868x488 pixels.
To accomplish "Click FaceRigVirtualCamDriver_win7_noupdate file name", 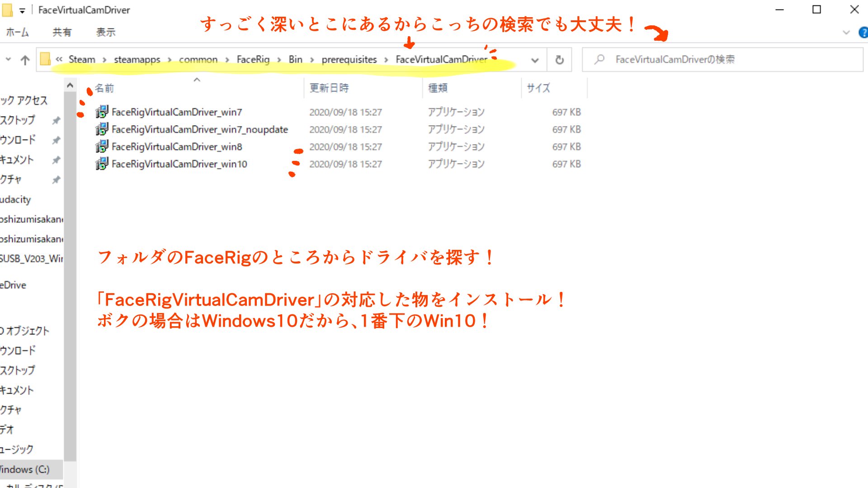I will click(x=200, y=130).
